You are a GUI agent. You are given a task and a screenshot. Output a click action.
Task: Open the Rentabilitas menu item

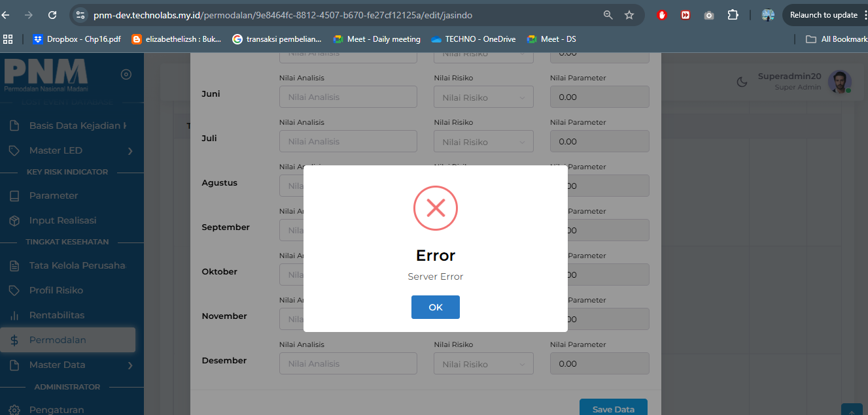point(57,315)
